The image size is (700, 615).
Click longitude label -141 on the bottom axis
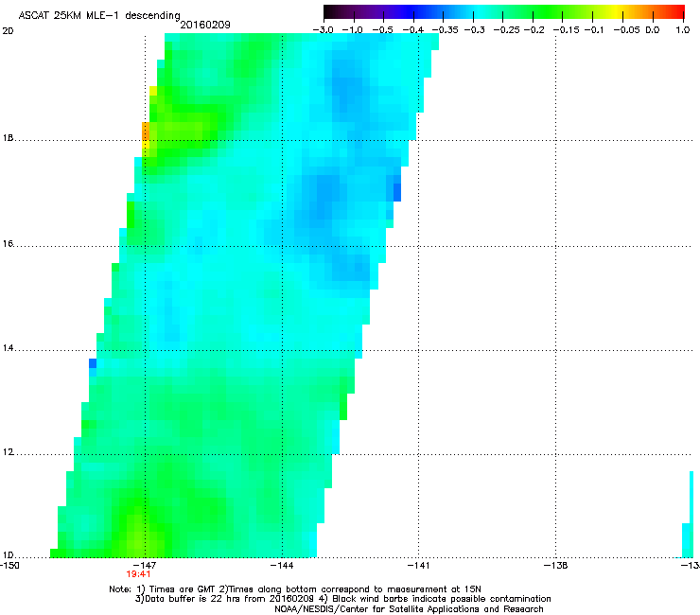418,566
